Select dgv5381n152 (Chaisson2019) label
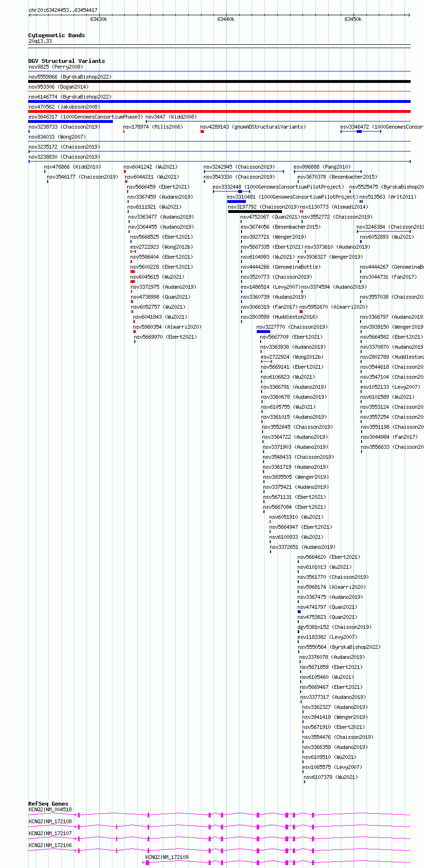 tap(334, 627)
